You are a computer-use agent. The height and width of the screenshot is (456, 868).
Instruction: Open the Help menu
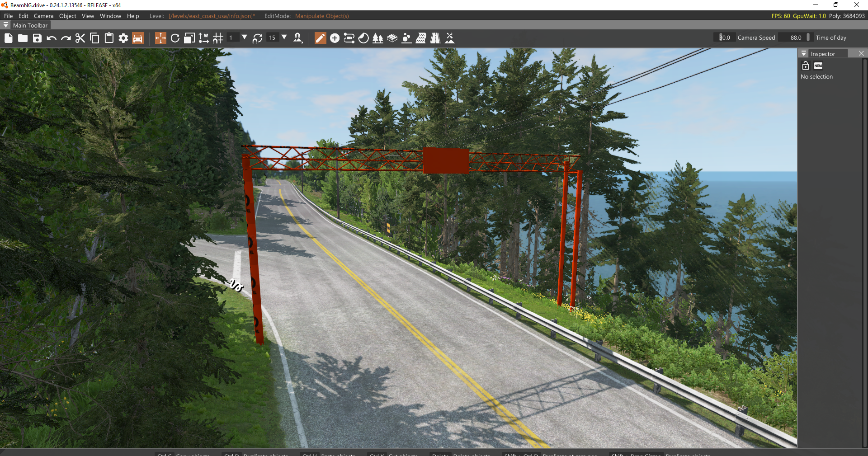pyautogui.click(x=133, y=16)
